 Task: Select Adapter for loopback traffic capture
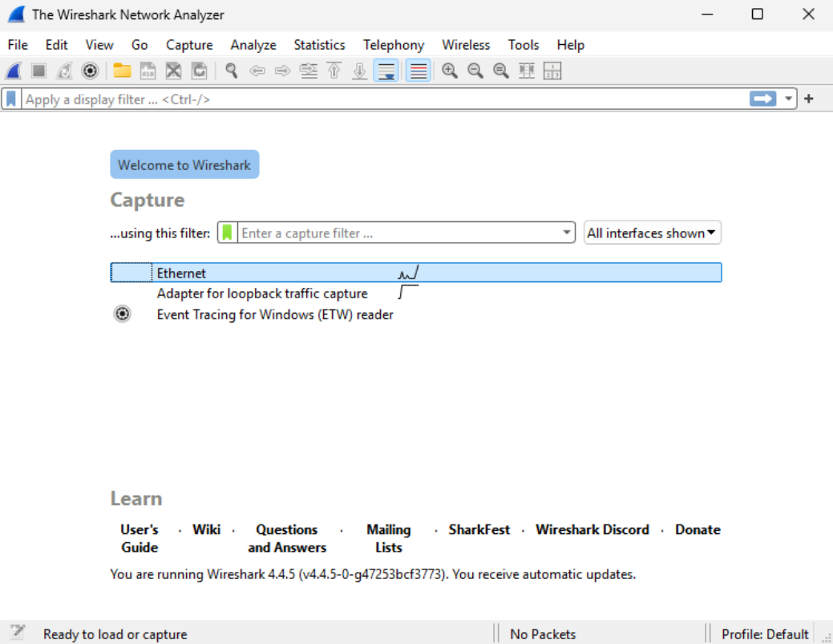pyautogui.click(x=416, y=294)
